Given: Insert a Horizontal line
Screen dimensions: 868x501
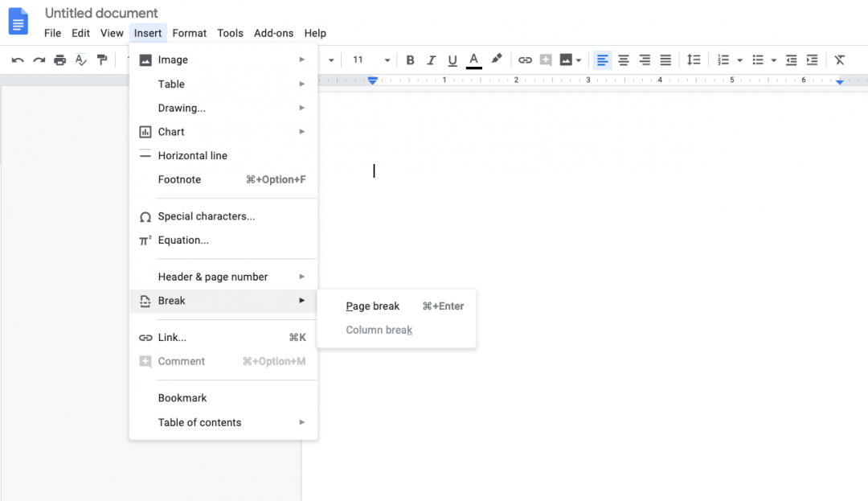Looking at the screenshot, I should tap(223, 155).
